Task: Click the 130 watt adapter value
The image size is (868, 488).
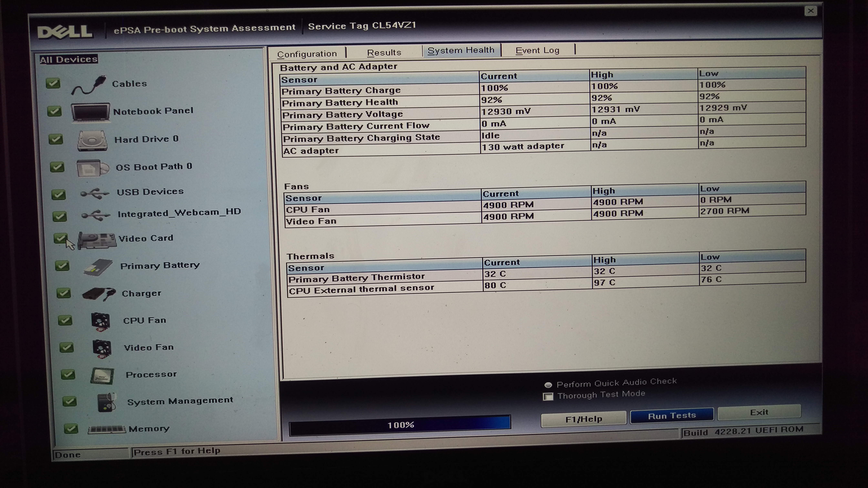Action: pyautogui.click(x=523, y=147)
